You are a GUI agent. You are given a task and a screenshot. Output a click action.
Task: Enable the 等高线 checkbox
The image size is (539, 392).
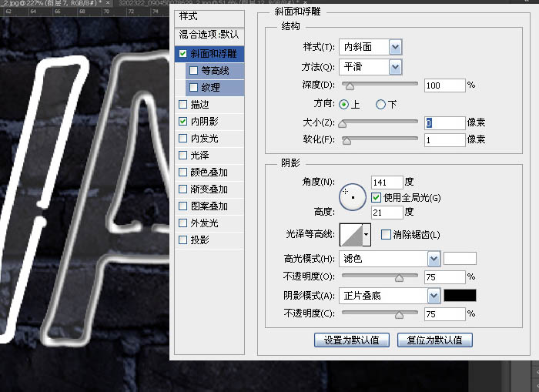tap(193, 71)
